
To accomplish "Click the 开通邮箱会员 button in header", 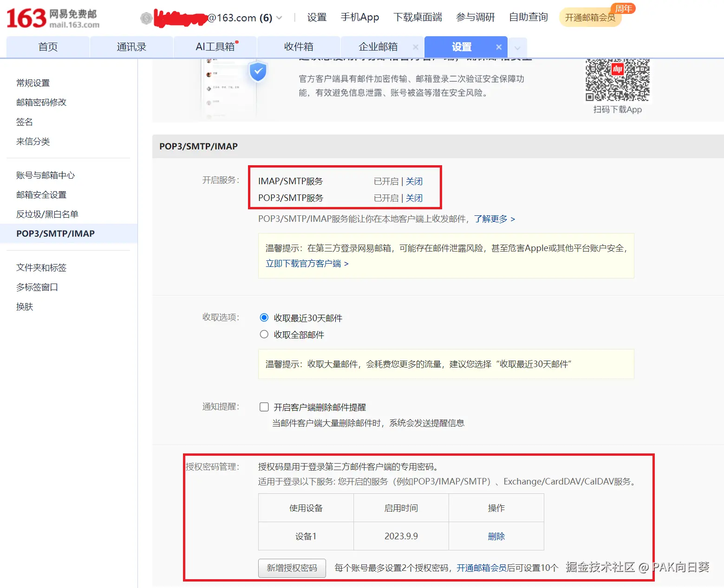I will click(590, 18).
